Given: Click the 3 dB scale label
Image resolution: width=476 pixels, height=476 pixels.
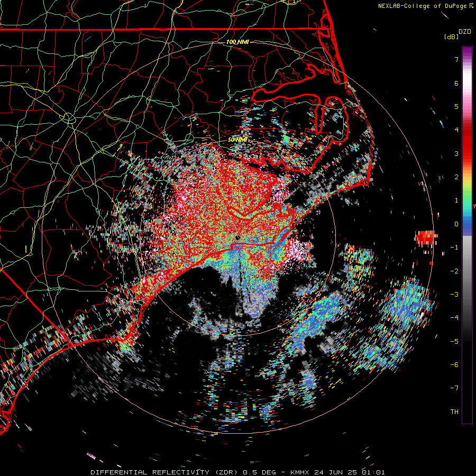Looking at the screenshot, I should click(456, 153).
